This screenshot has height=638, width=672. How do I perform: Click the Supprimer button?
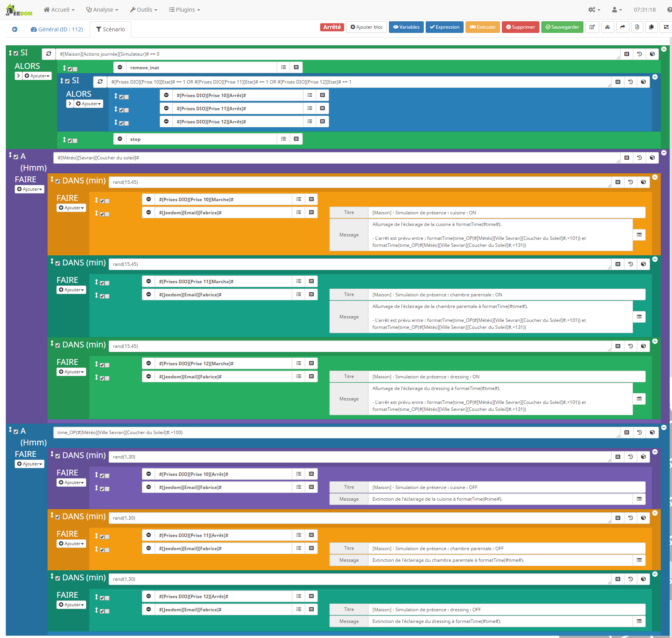coord(520,27)
